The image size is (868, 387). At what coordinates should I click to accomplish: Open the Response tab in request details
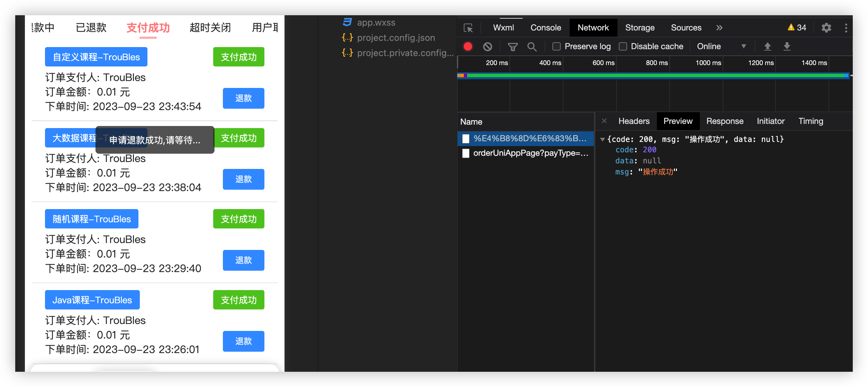click(x=725, y=121)
